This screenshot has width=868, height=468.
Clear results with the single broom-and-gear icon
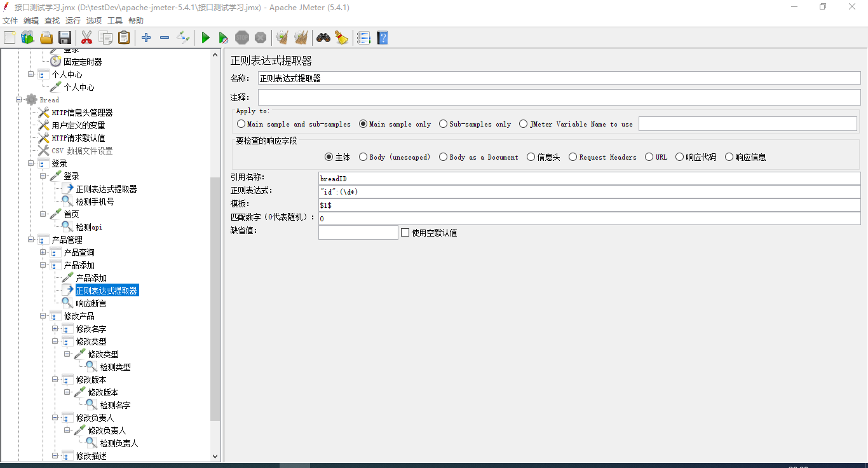point(282,38)
